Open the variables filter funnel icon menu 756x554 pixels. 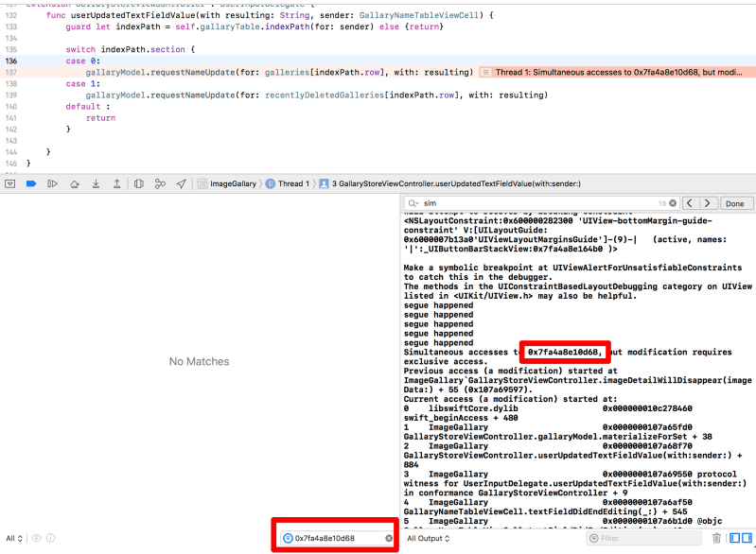pyautogui.click(x=288, y=538)
